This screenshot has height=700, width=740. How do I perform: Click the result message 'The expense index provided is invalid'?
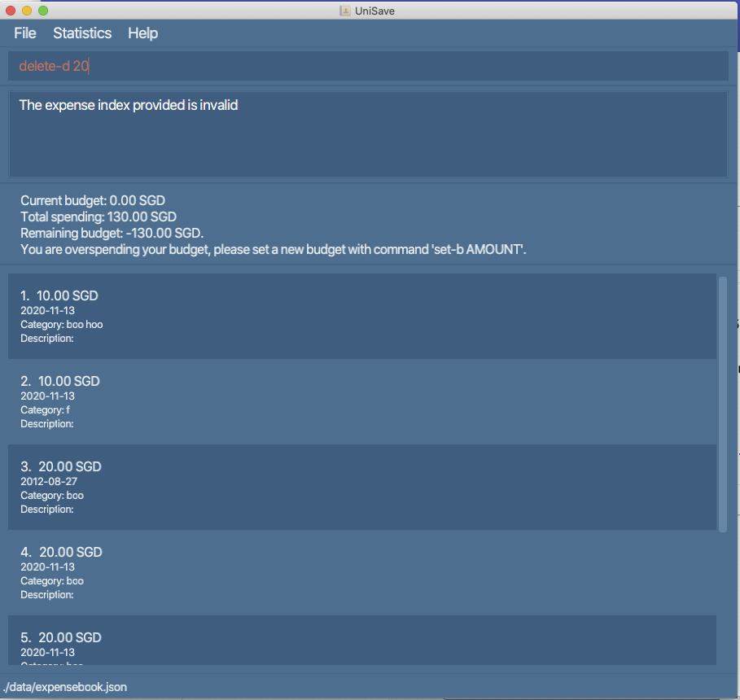129,105
